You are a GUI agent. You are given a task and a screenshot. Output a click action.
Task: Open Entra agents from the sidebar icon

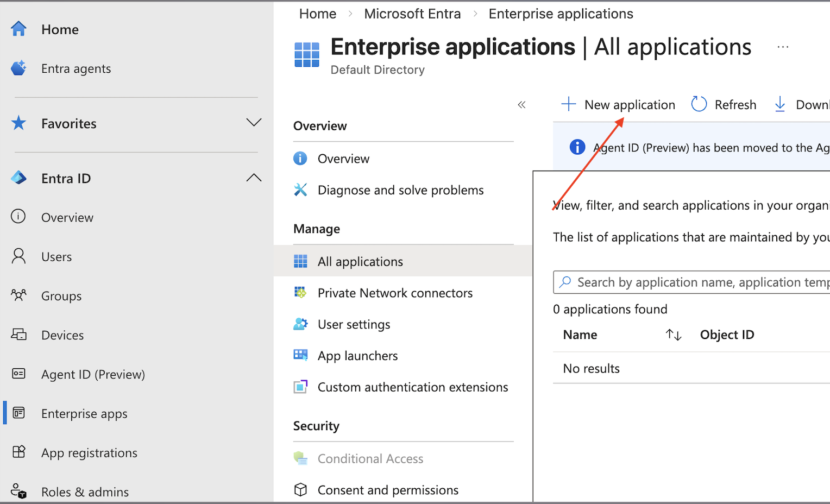[18, 68]
